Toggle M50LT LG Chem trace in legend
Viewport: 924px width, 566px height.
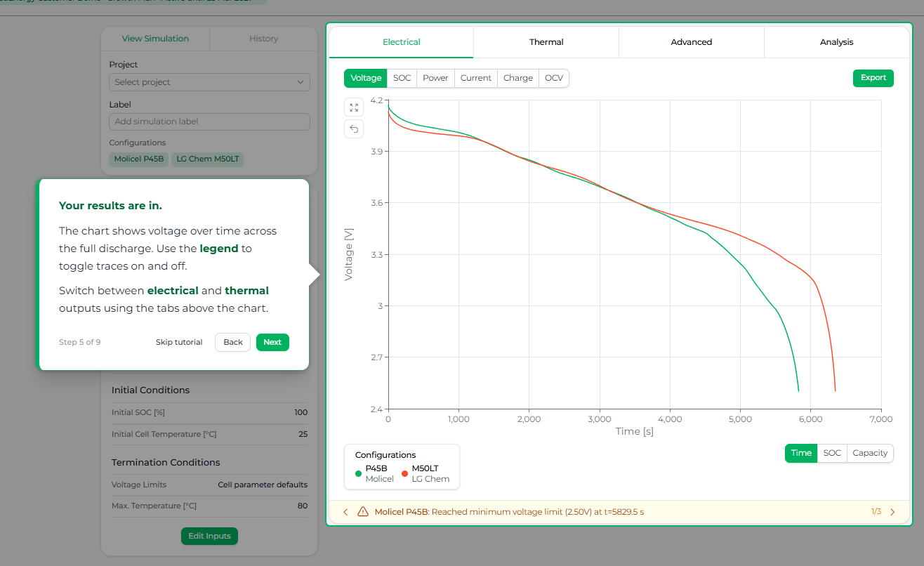pyautogui.click(x=424, y=473)
